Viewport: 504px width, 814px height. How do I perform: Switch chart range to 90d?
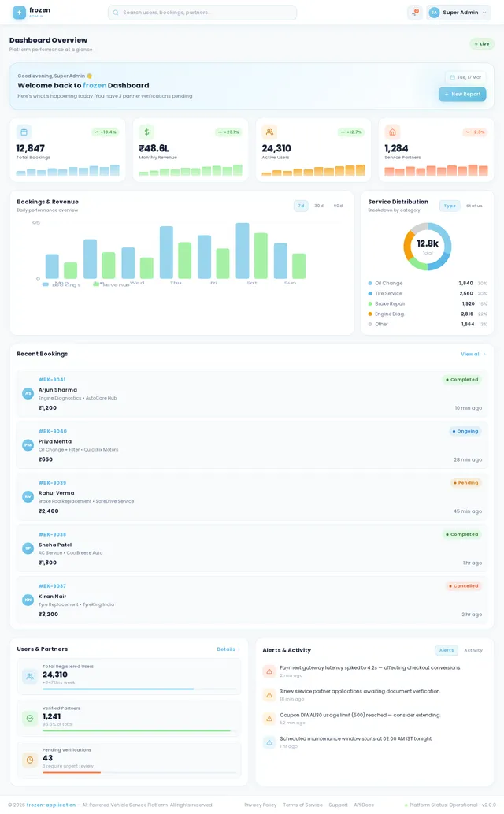[x=338, y=206]
